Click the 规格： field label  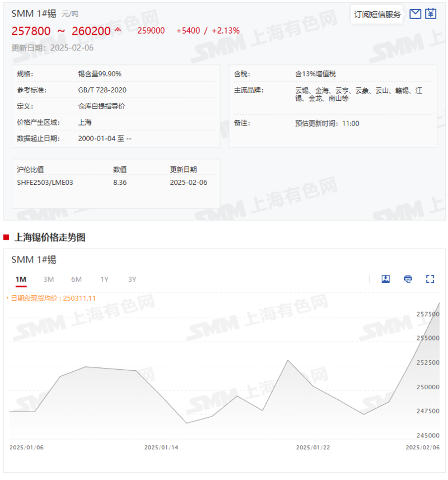[x=25, y=74]
